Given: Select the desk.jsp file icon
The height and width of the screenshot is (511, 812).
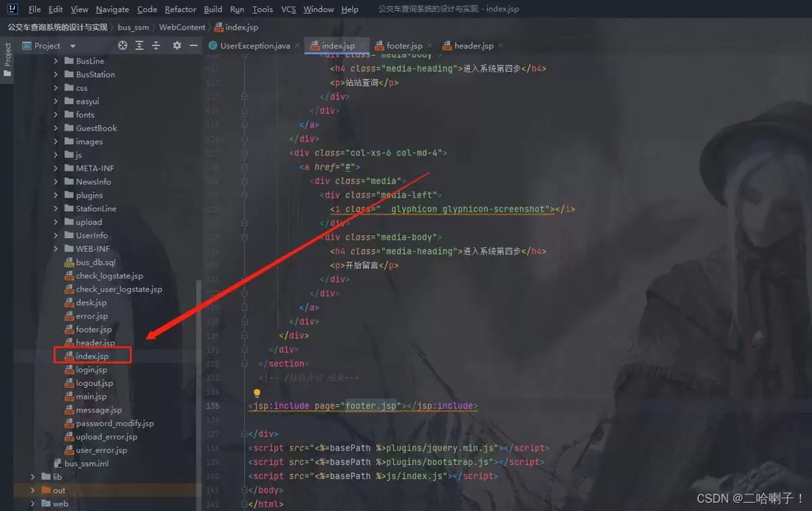Looking at the screenshot, I should (69, 303).
